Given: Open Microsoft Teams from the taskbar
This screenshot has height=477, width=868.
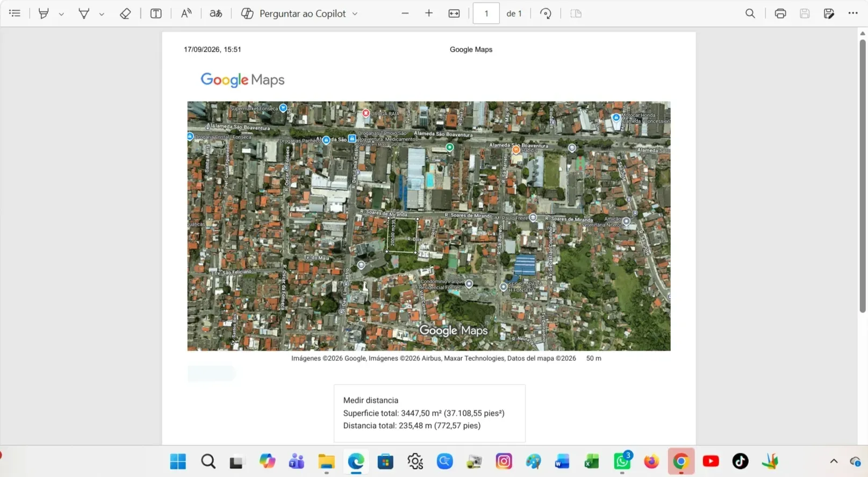Looking at the screenshot, I should [297, 461].
